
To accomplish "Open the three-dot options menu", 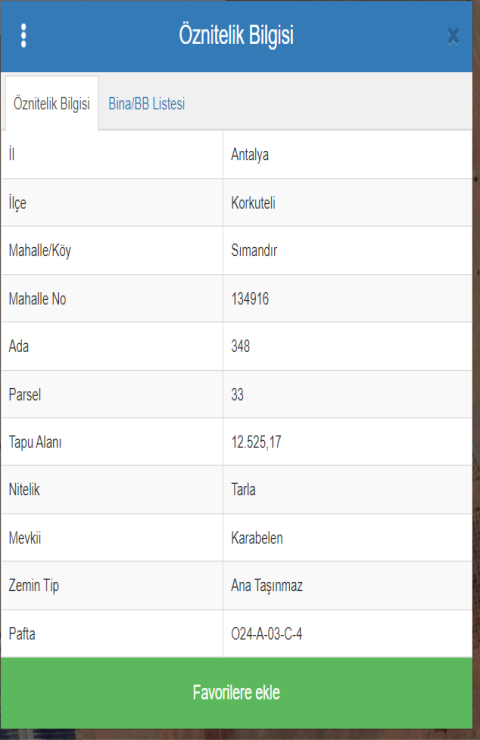I will point(24,35).
